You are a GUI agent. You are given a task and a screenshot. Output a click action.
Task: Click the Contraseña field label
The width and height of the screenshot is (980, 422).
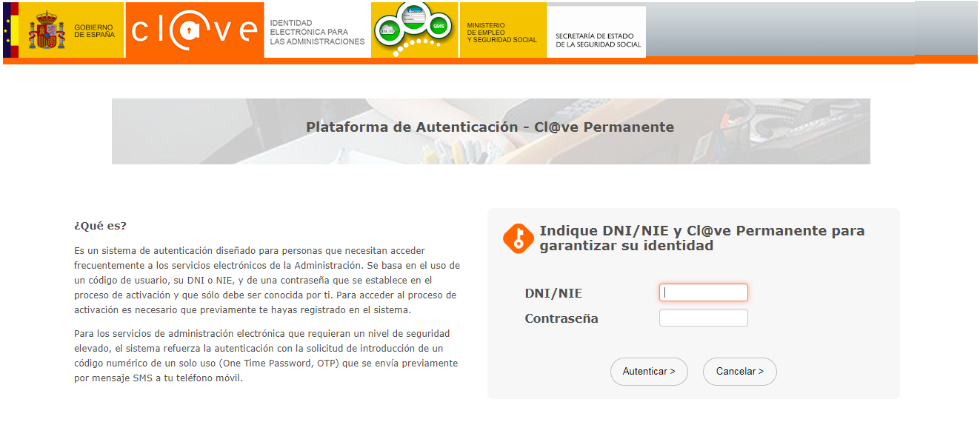pyautogui.click(x=561, y=319)
